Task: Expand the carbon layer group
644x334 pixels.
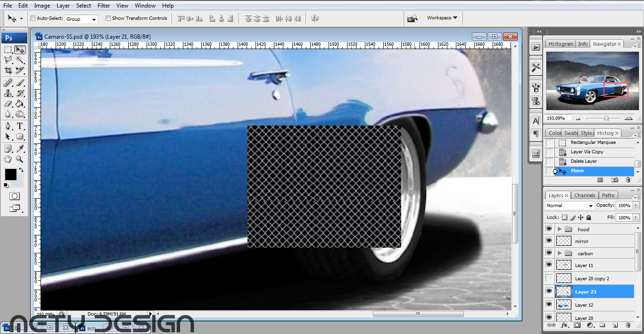Action: [560, 253]
